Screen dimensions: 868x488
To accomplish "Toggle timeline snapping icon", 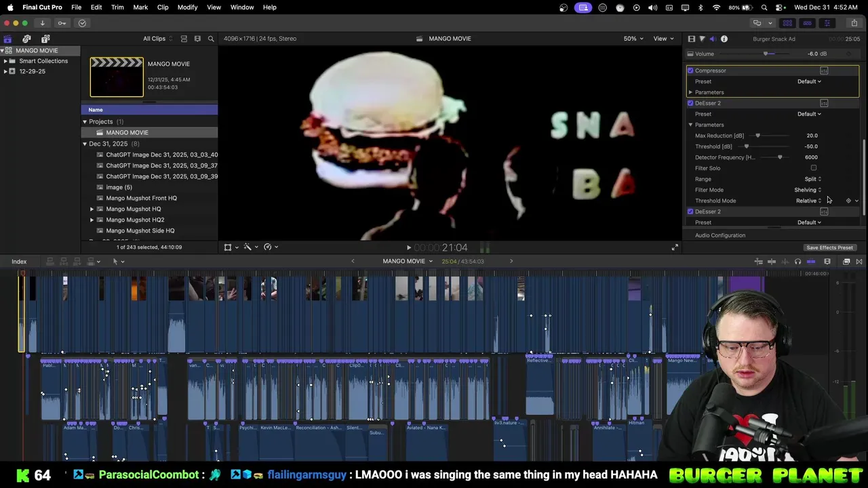I will click(811, 262).
